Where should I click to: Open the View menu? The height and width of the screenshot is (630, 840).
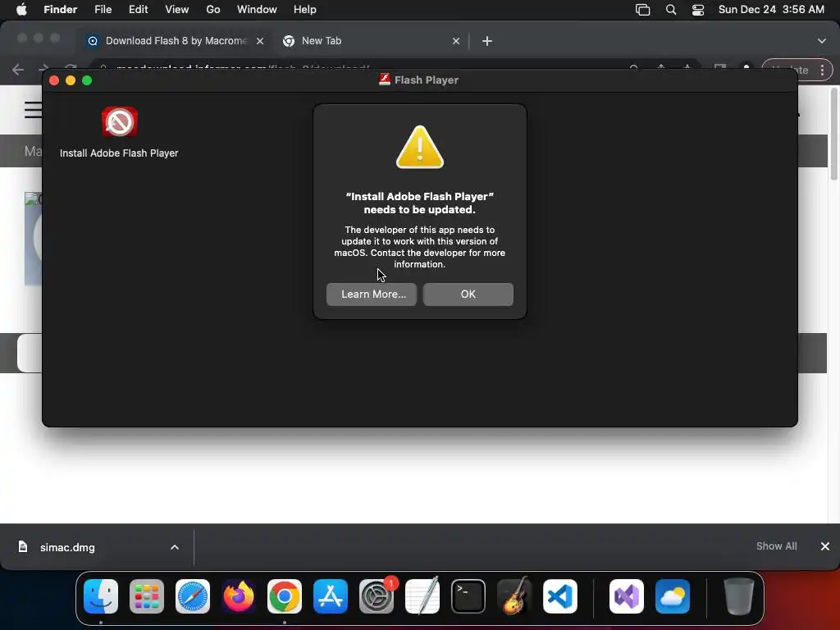(177, 10)
